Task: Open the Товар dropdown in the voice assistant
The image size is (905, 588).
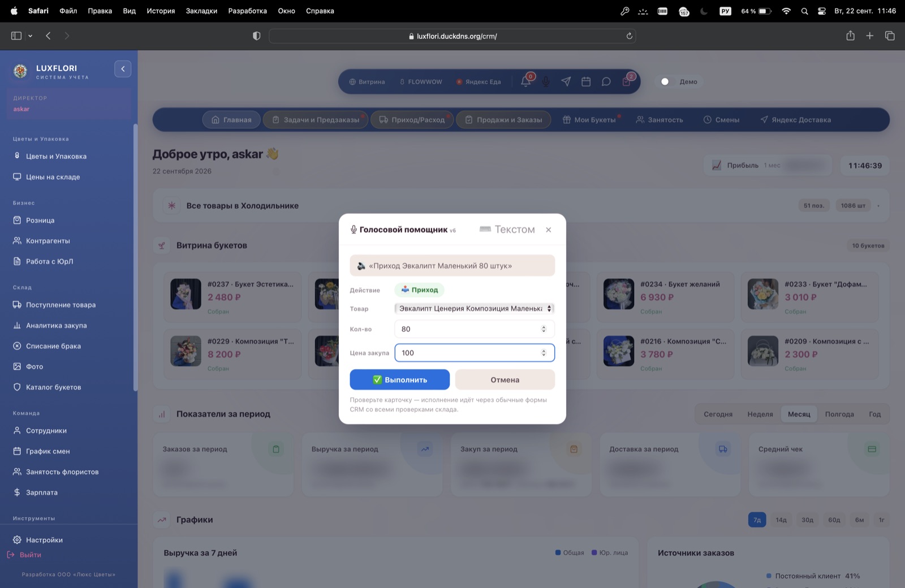Action: (x=474, y=309)
